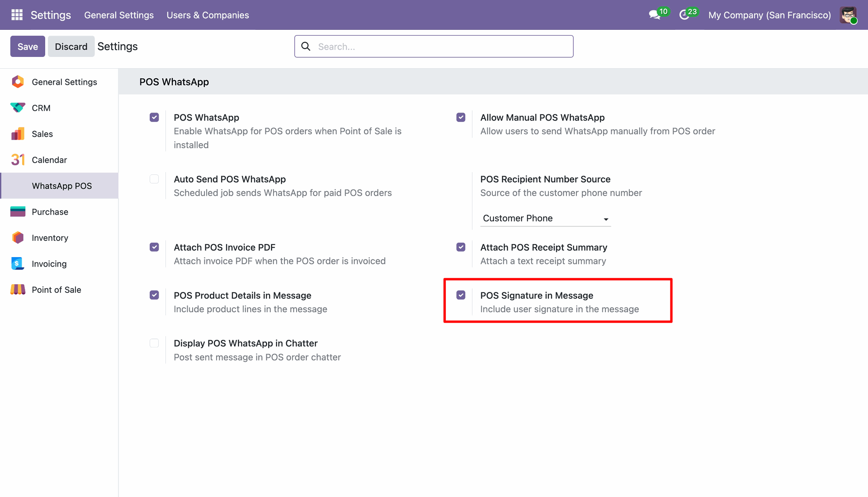Click the 'Display POS WhatsApp in Chatter' label
The image size is (868, 497).
click(x=245, y=343)
